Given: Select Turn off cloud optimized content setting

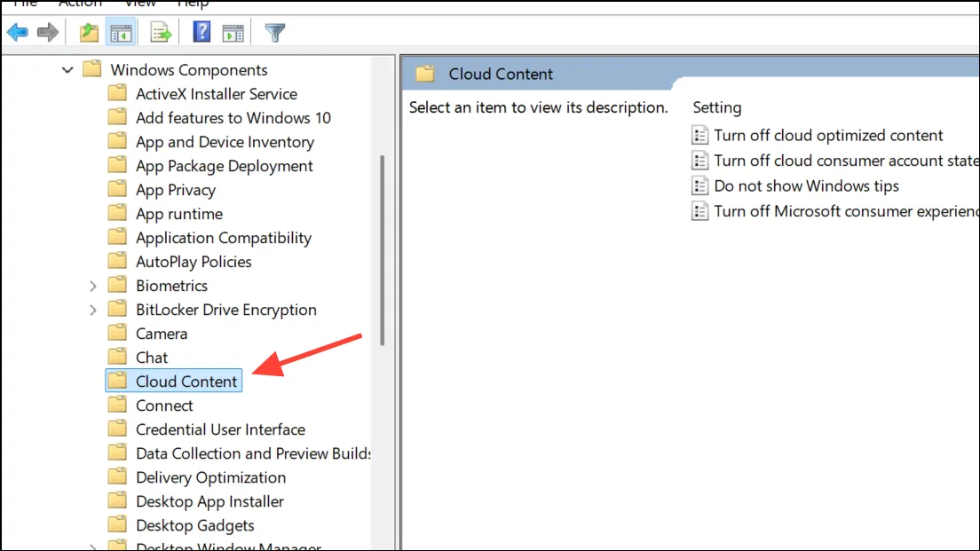Looking at the screenshot, I should [x=828, y=136].
